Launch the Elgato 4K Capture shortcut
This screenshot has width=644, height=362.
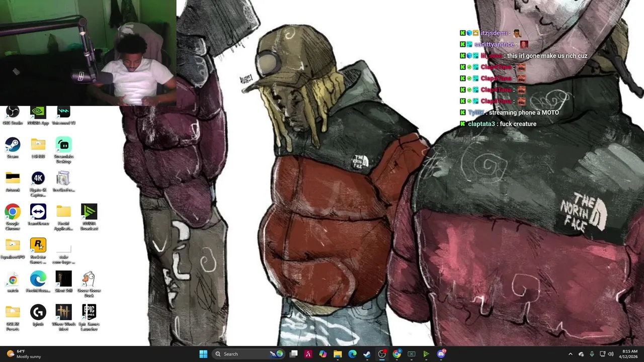(x=38, y=184)
